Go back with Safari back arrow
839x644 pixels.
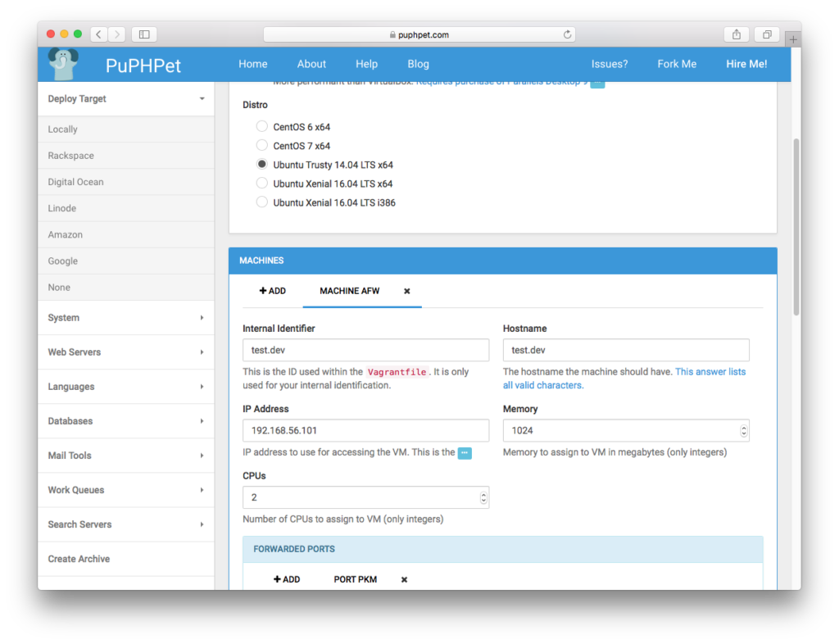click(99, 34)
